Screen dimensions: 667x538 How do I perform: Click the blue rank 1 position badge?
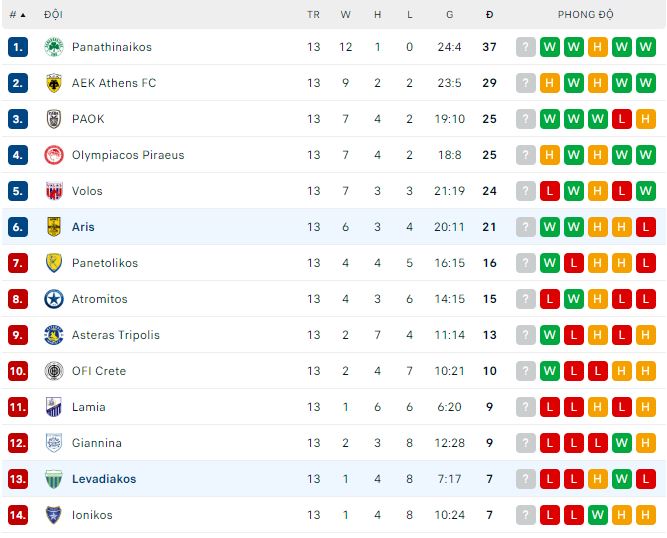(x=17, y=47)
